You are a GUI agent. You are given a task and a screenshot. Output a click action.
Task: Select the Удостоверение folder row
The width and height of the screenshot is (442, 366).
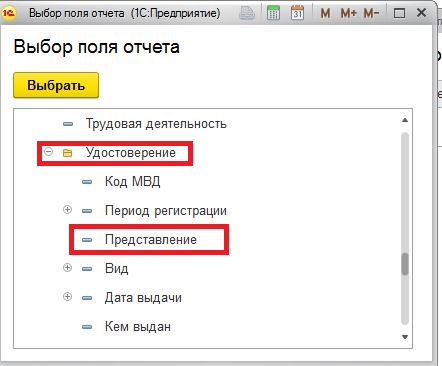tap(131, 153)
